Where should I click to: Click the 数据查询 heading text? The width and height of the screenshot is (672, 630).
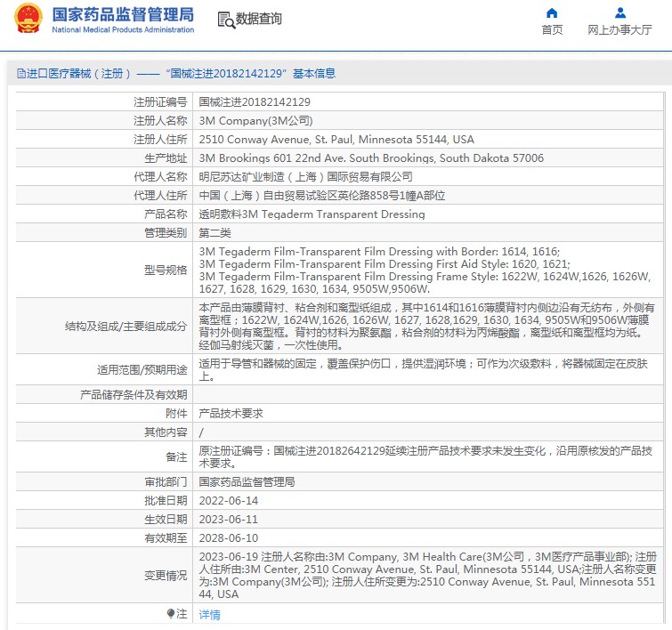pos(259,19)
